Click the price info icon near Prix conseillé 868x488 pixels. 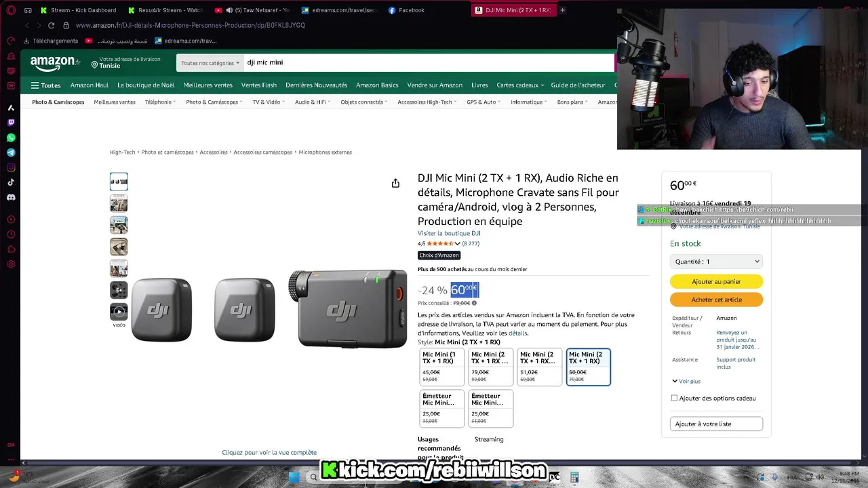[474, 303]
